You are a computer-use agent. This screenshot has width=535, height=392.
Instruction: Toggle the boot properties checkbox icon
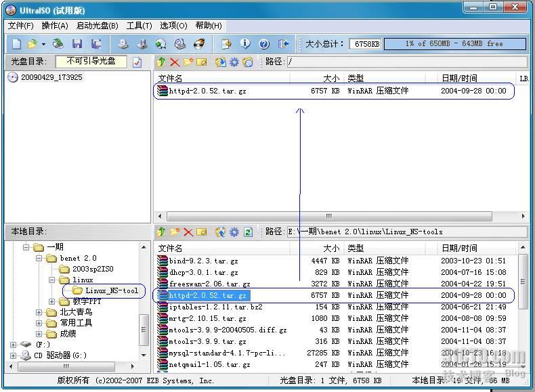pyautogui.click(x=137, y=62)
